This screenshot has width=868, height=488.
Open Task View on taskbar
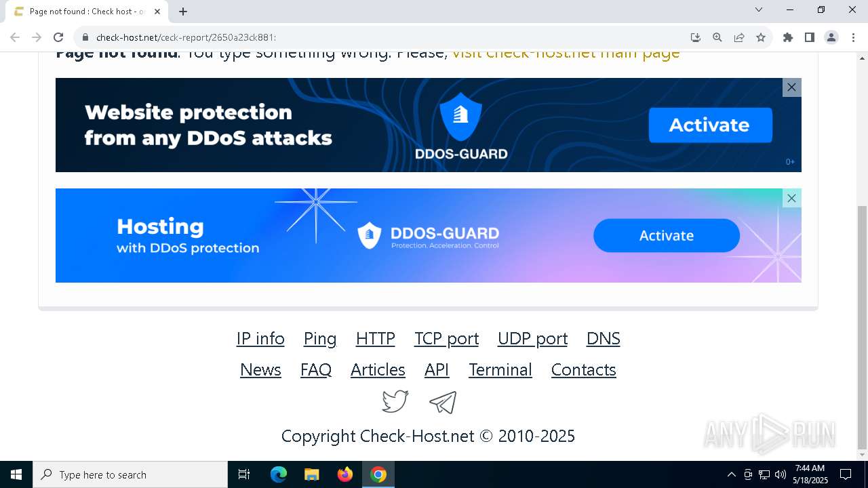tap(244, 474)
